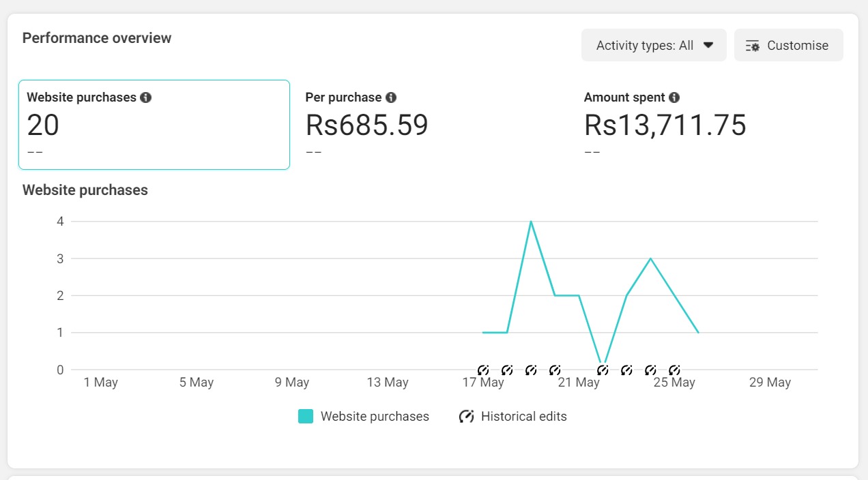Image resolution: width=868 pixels, height=480 pixels.
Task: Click the 19 May historical edit marker
Action: (x=531, y=370)
